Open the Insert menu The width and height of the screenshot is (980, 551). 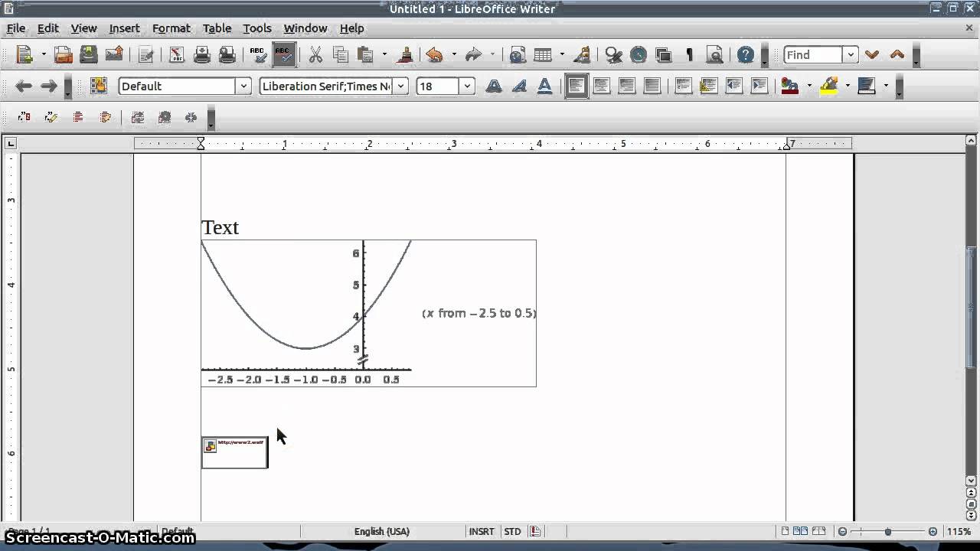tap(124, 28)
